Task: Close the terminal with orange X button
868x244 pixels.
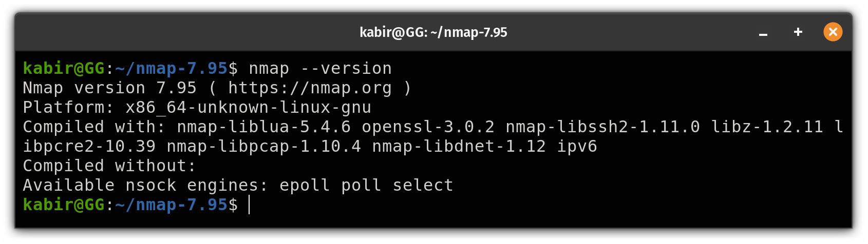Action: point(833,32)
